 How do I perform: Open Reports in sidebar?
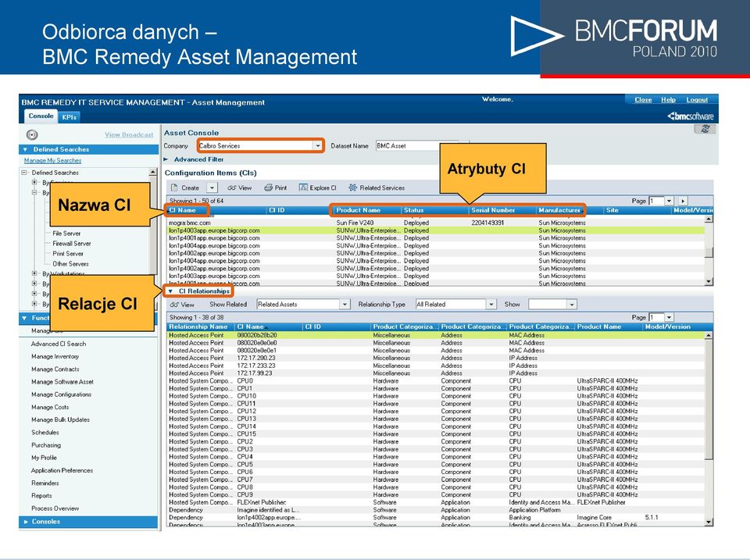41,495
